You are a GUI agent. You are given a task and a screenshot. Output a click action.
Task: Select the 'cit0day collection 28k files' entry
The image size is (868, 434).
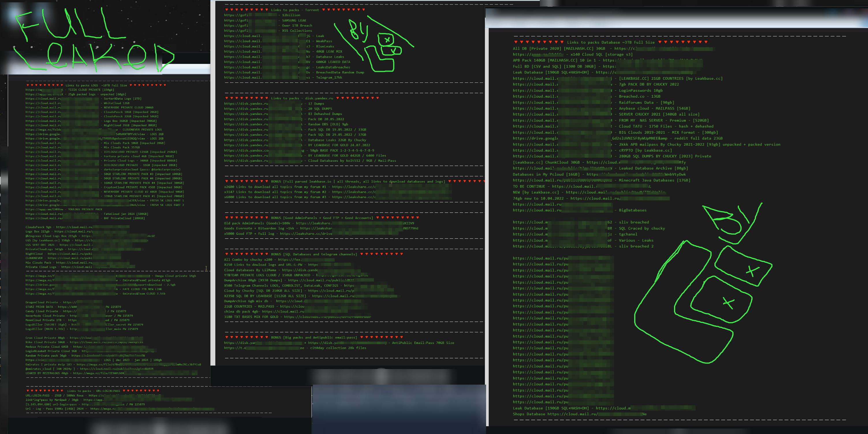295,348
